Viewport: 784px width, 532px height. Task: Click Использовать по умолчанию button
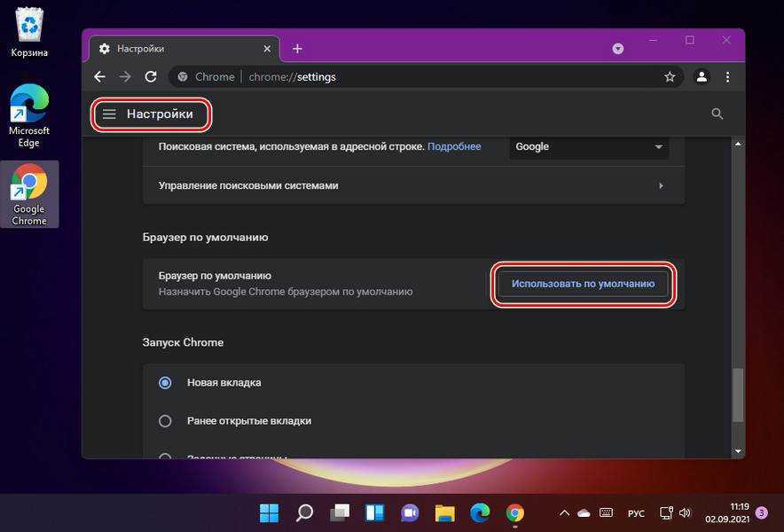583,284
